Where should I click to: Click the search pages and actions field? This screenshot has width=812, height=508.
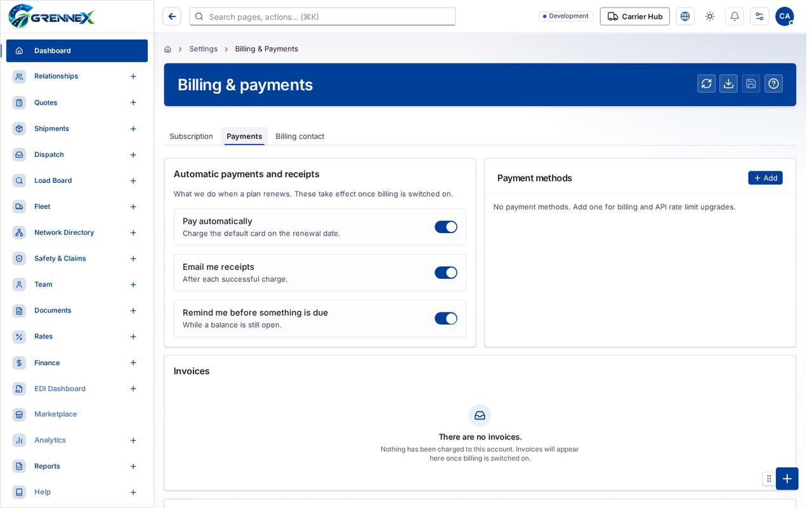322,17
